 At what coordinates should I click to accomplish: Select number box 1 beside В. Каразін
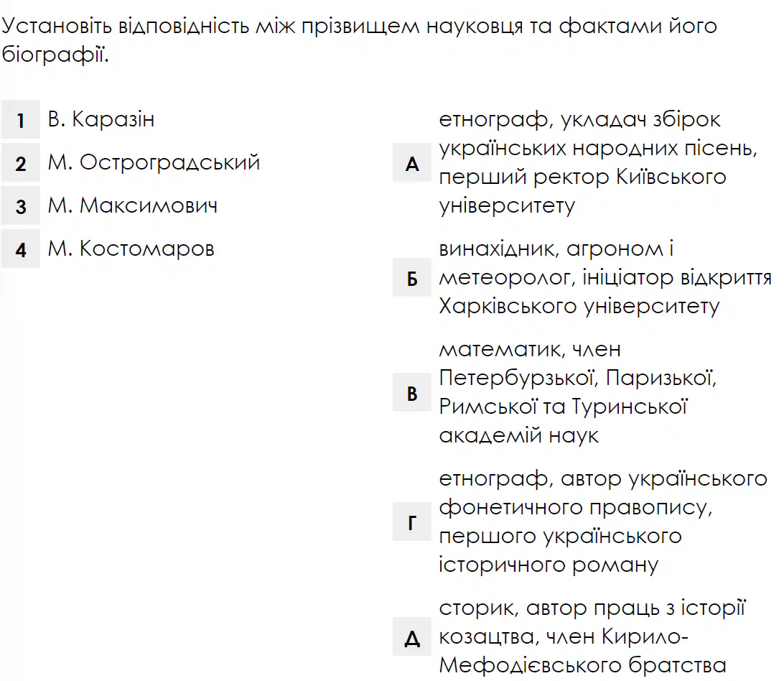coord(21,119)
